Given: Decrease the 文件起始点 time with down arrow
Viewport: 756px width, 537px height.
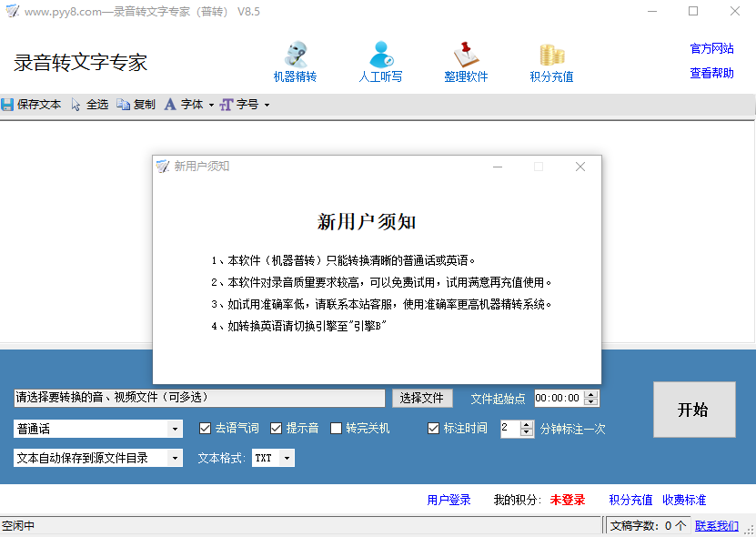Looking at the screenshot, I should point(590,402).
